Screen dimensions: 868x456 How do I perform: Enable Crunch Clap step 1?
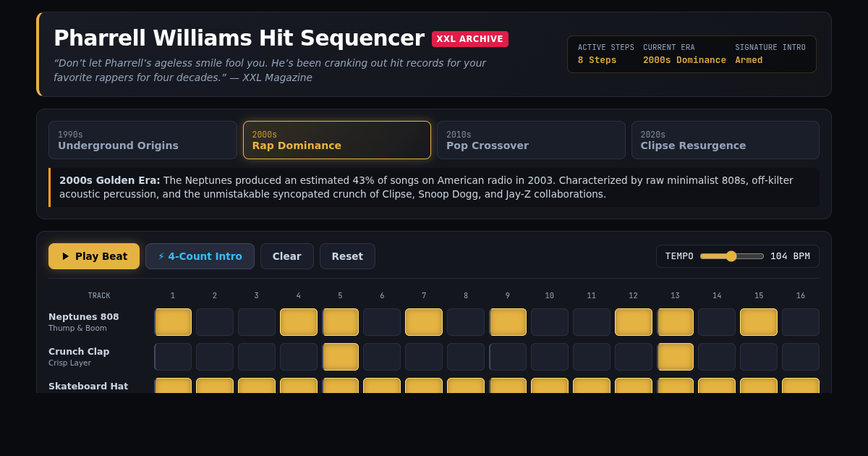click(x=173, y=357)
